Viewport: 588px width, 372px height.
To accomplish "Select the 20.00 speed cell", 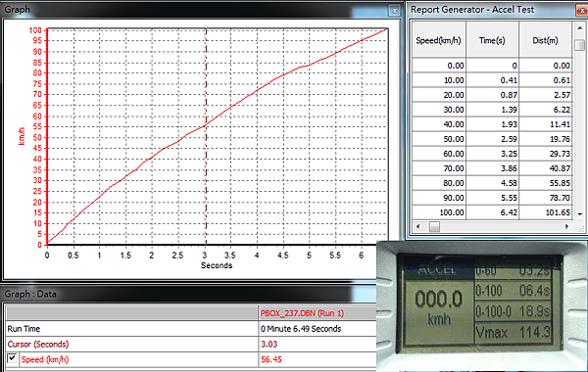I will (x=439, y=95).
